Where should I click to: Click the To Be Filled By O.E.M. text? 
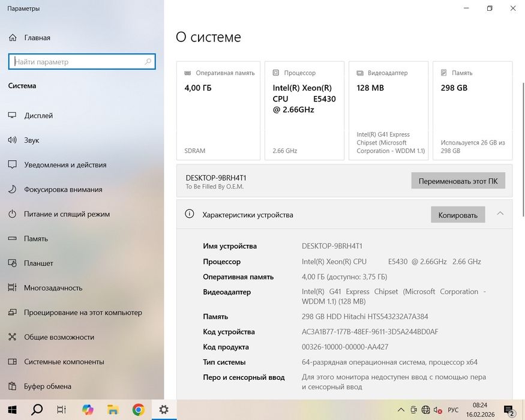click(215, 187)
